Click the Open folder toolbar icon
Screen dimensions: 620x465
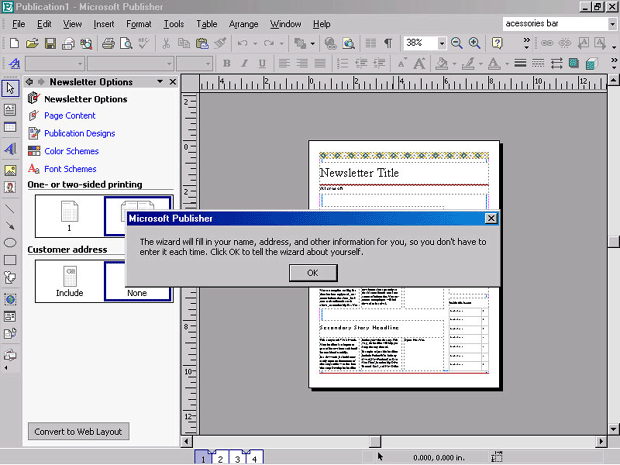click(x=32, y=43)
